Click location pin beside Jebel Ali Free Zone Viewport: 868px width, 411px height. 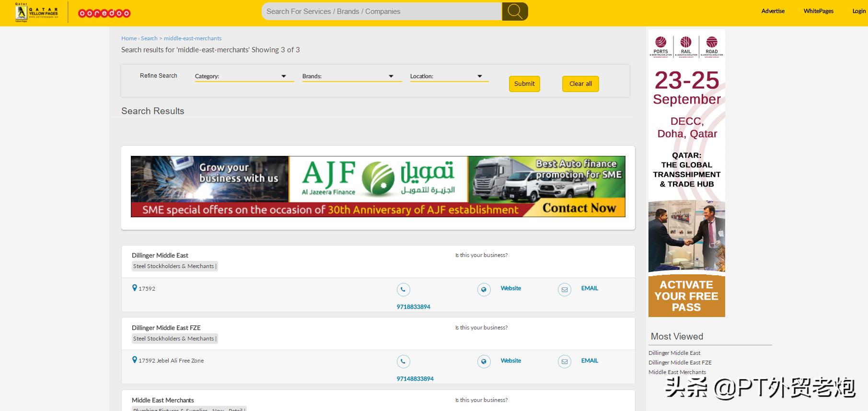(x=135, y=360)
